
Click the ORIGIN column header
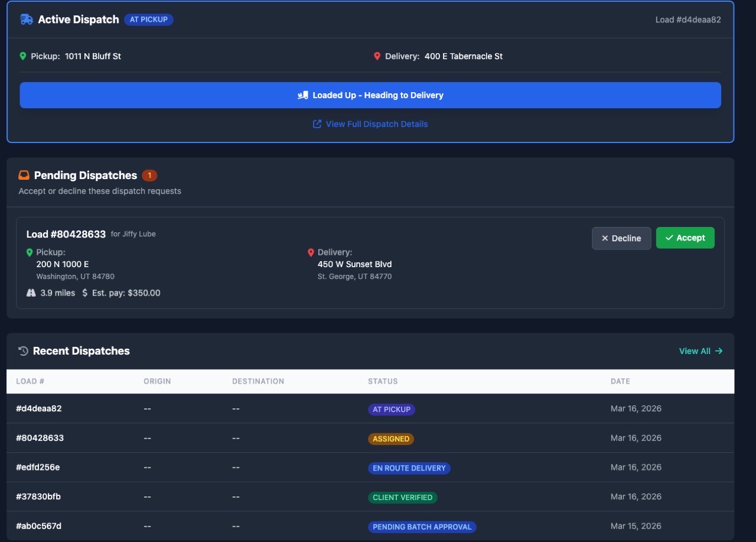coord(157,381)
